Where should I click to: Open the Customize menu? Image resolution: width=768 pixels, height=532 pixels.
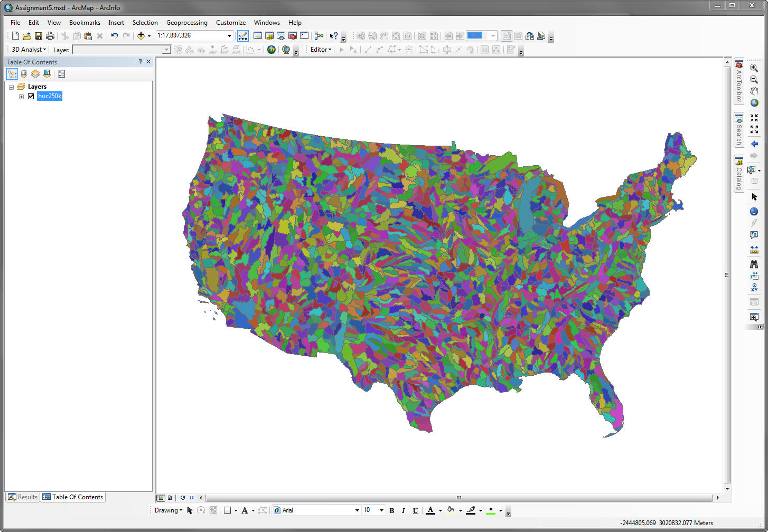[231, 23]
